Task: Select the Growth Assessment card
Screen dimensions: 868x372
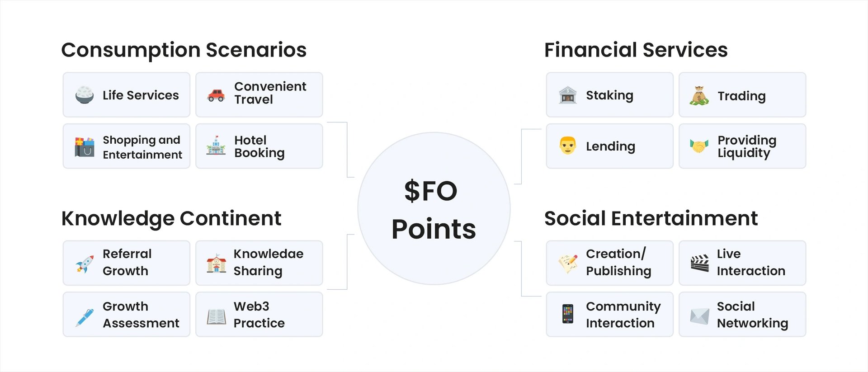Action: [127, 314]
